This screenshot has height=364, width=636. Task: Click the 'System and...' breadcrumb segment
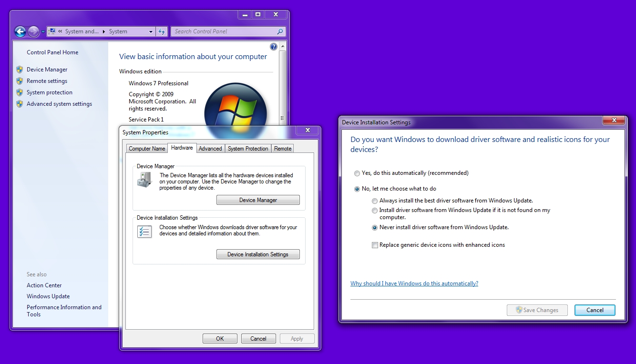[x=82, y=32]
